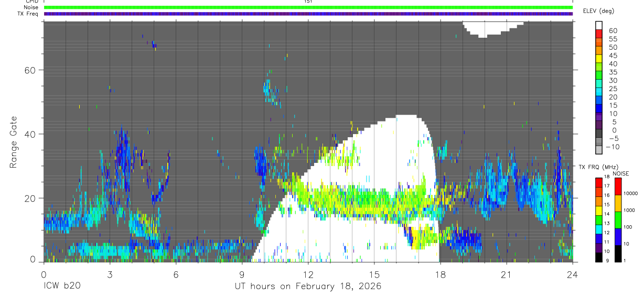This screenshot has width=644, height=297.
Task: Click the red top segment of TX FRQ color bar
Action: [598, 182]
